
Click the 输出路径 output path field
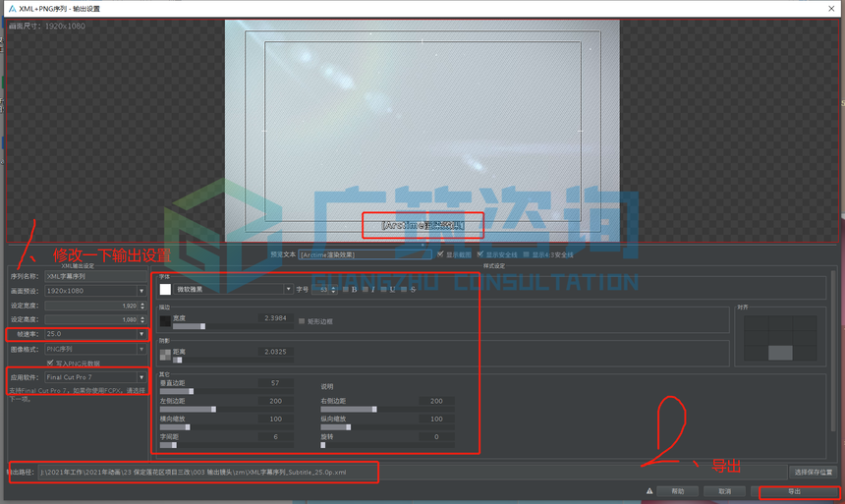click(x=413, y=473)
